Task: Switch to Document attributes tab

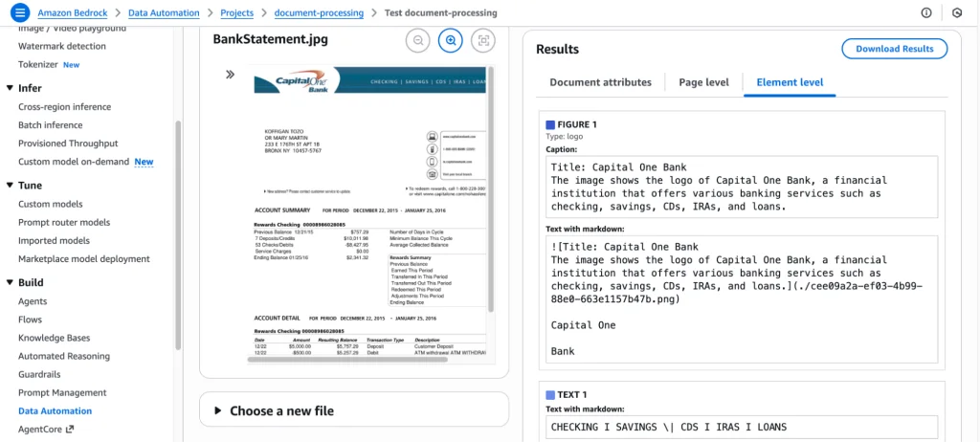Action: click(600, 82)
